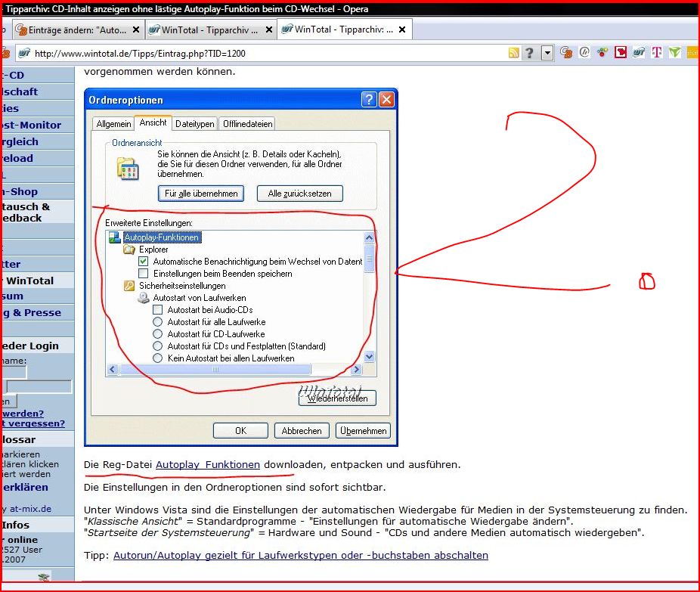700x592 pixels.
Task: Click the settings list scroll-up arrow
Action: pyautogui.click(x=369, y=237)
